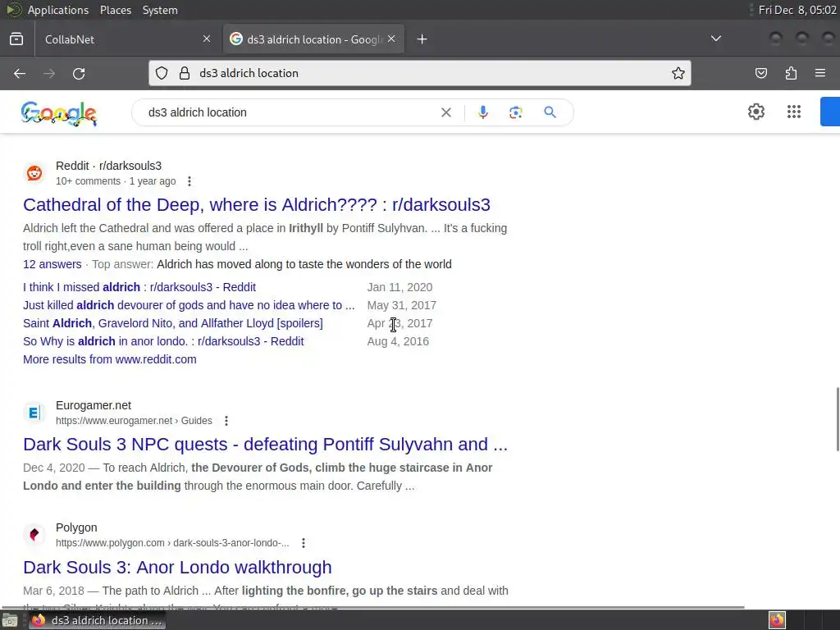Go to Google home via the logo
The image size is (840, 630).
click(x=59, y=113)
